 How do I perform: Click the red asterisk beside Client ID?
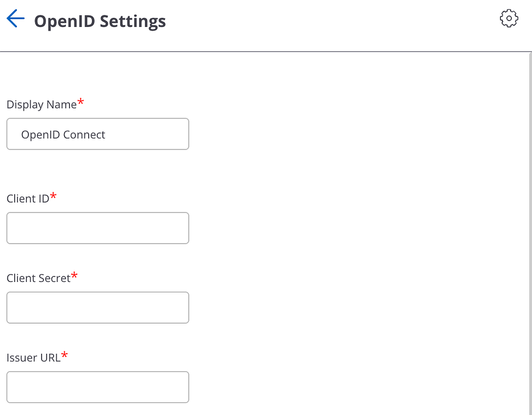53,196
